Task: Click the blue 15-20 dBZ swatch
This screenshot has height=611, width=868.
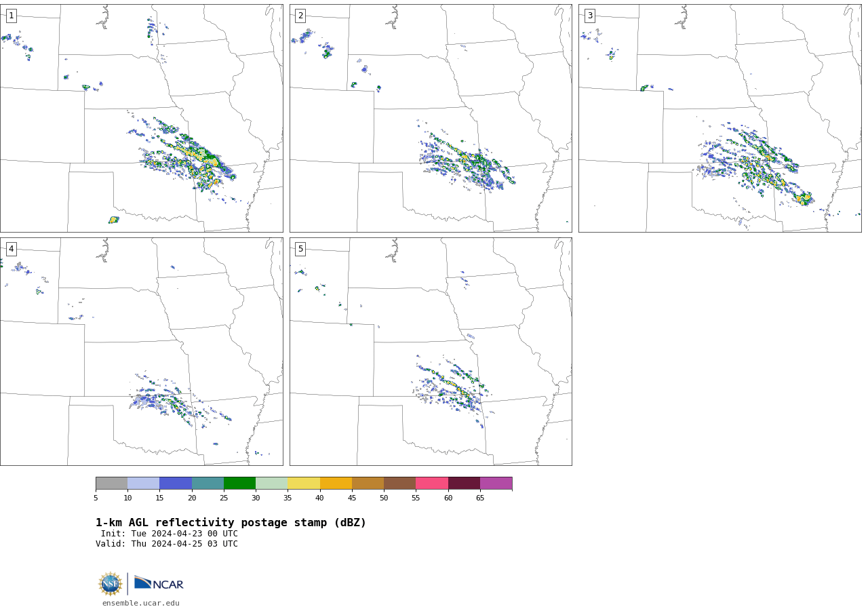Action: coord(176,484)
